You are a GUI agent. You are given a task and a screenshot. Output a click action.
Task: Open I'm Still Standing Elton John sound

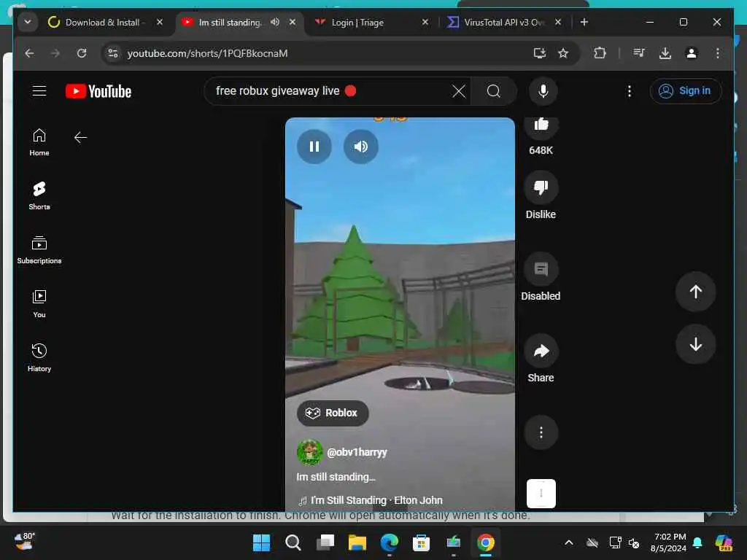click(x=370, y=500)
